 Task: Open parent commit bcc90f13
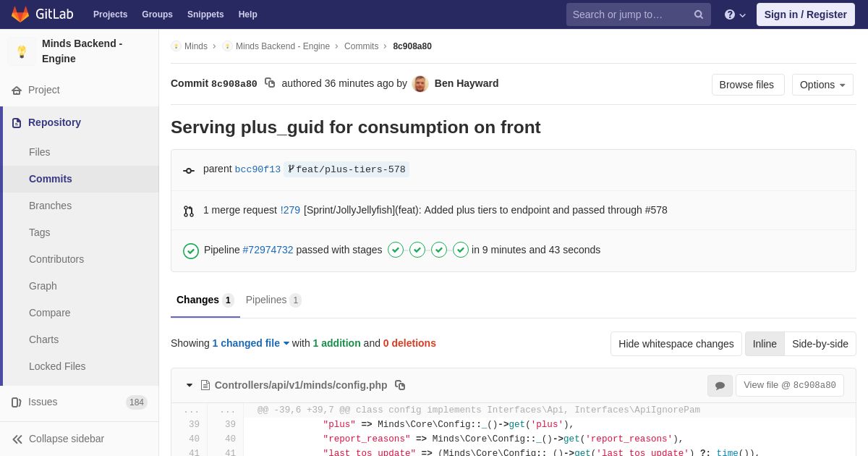[258, 169]
